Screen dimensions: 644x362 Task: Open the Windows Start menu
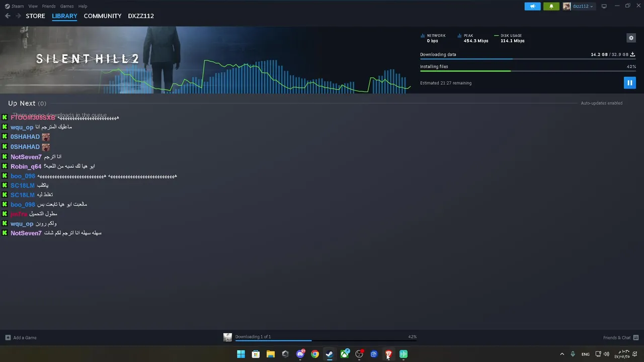click(x=241, y=354)
